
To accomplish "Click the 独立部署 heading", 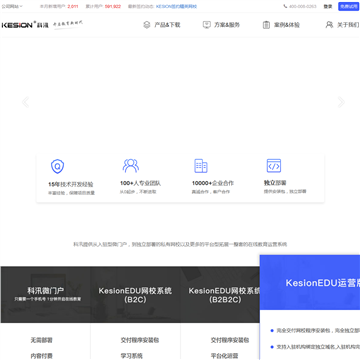I will coord(275,183).
